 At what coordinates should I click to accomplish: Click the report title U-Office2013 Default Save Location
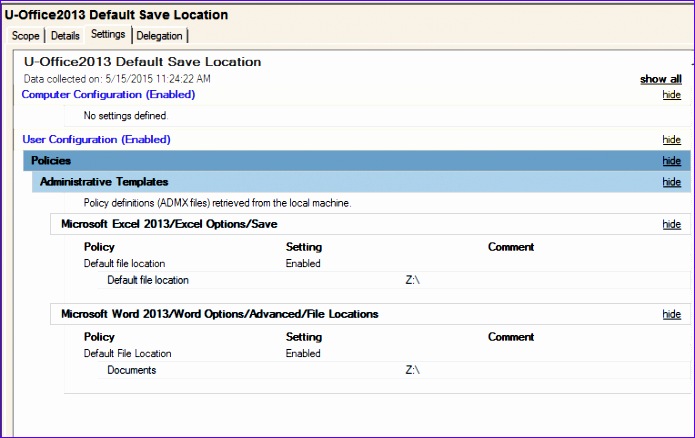coord(142,62)
